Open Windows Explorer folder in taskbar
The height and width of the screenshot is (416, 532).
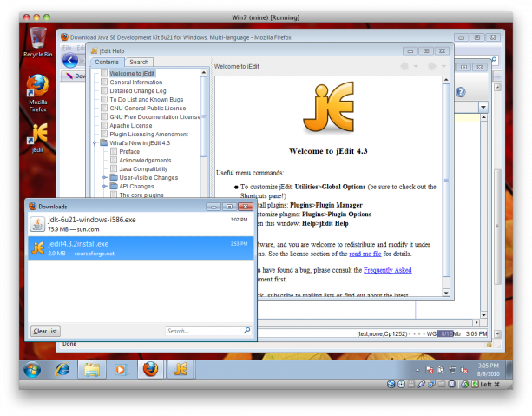92,369
